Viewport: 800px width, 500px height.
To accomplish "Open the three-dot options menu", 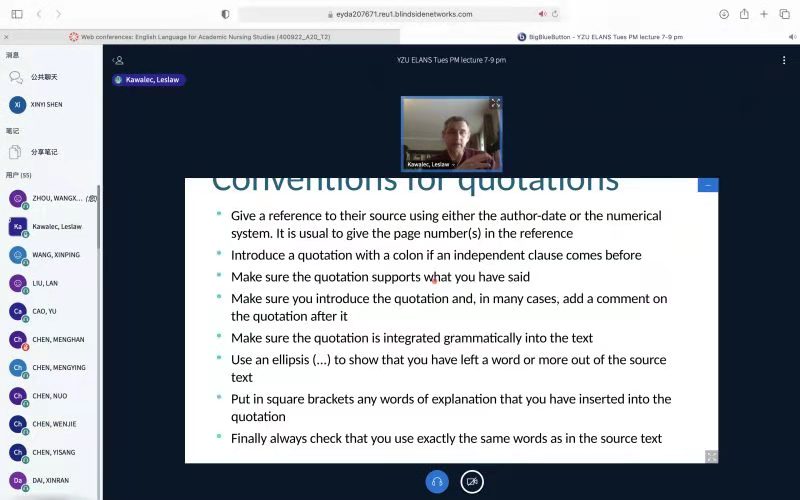I will pos(784,60).
